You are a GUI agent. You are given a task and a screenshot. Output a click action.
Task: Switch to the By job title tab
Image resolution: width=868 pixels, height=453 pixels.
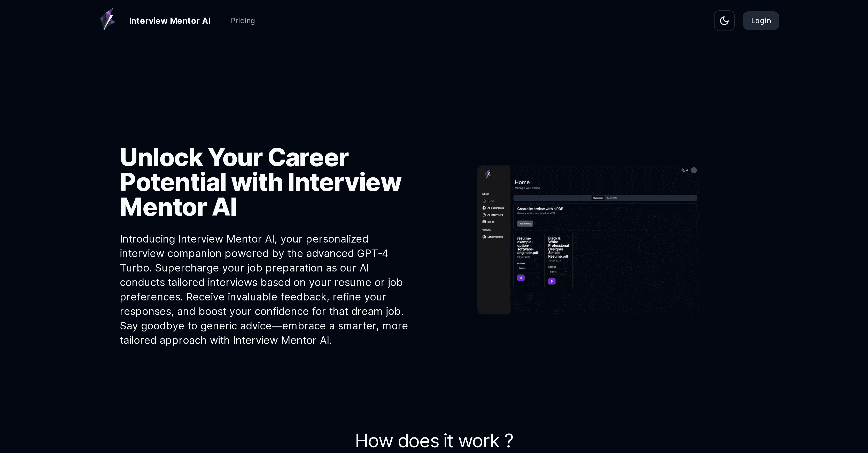click(611, 198)
